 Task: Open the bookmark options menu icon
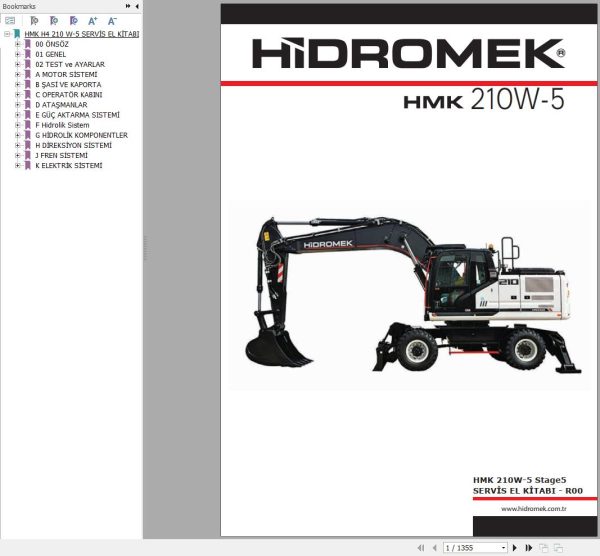coord(10,21)
